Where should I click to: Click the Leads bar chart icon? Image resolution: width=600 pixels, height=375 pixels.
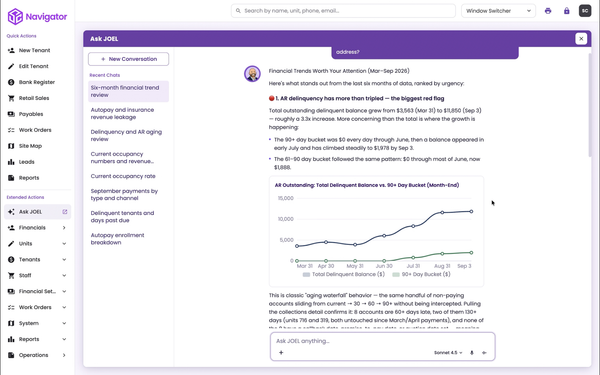point(11,162)
